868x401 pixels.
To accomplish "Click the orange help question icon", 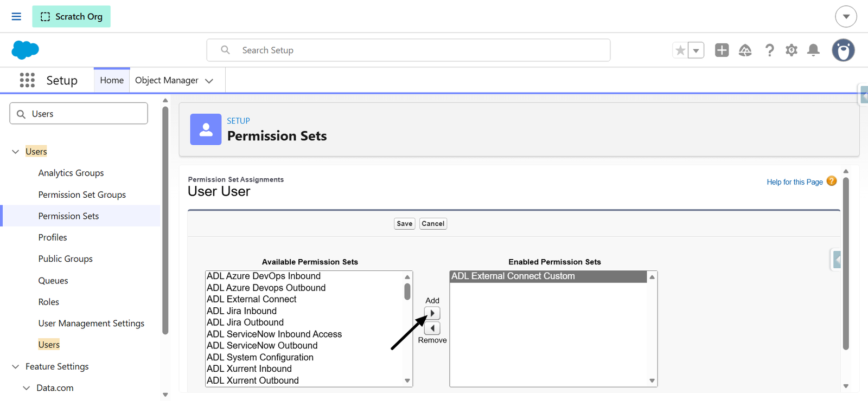I will [x=832, y=181].
